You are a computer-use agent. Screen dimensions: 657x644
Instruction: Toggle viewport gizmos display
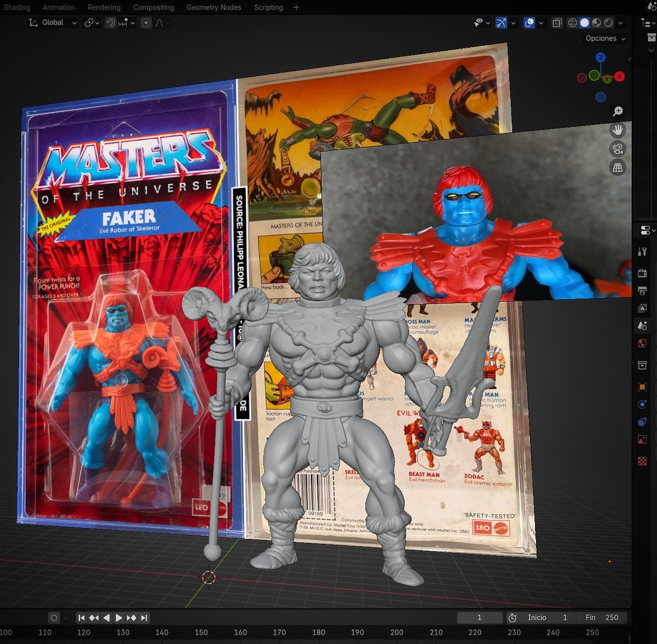tap(502, 22)
